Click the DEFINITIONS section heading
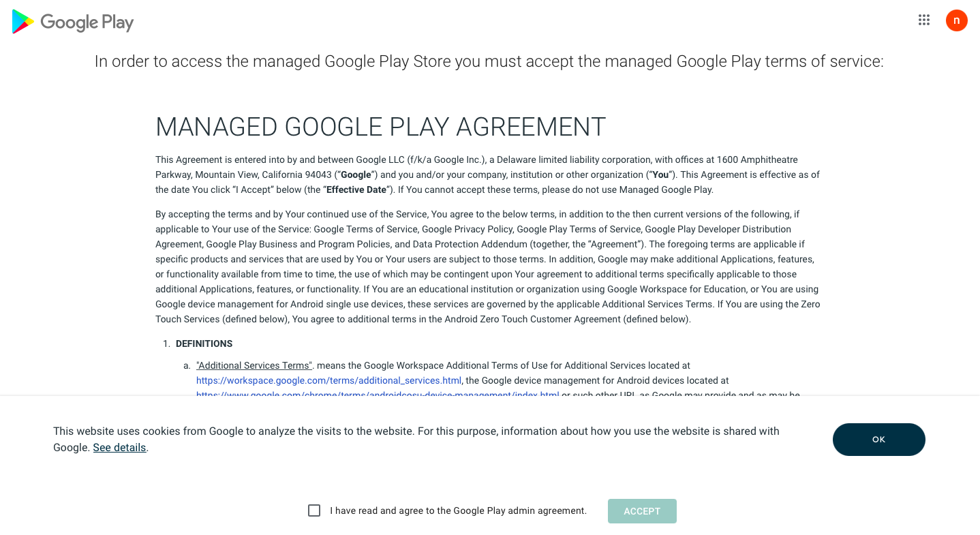This screenshot has height=535, width=980. point(204,343)
